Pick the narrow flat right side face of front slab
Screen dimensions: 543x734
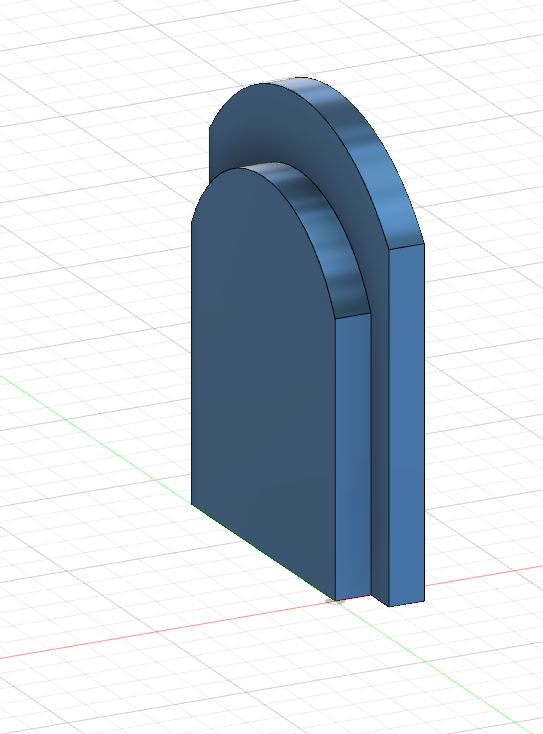tap(353, 456)
